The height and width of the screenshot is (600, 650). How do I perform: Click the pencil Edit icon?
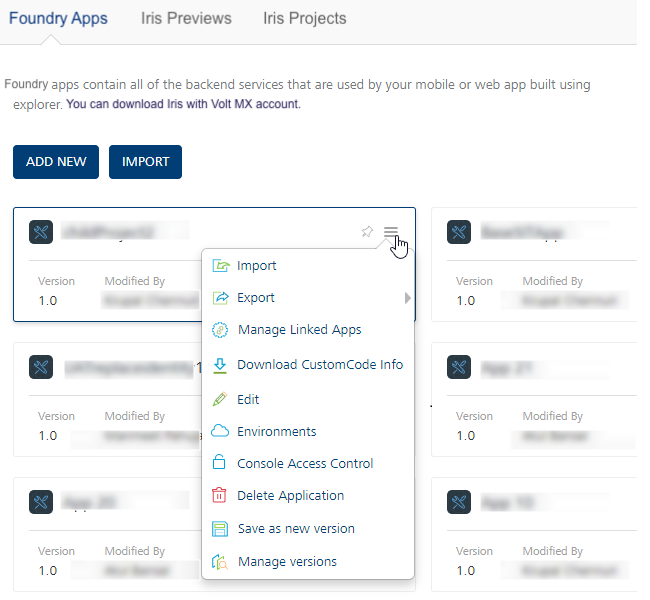pos(221,399)
